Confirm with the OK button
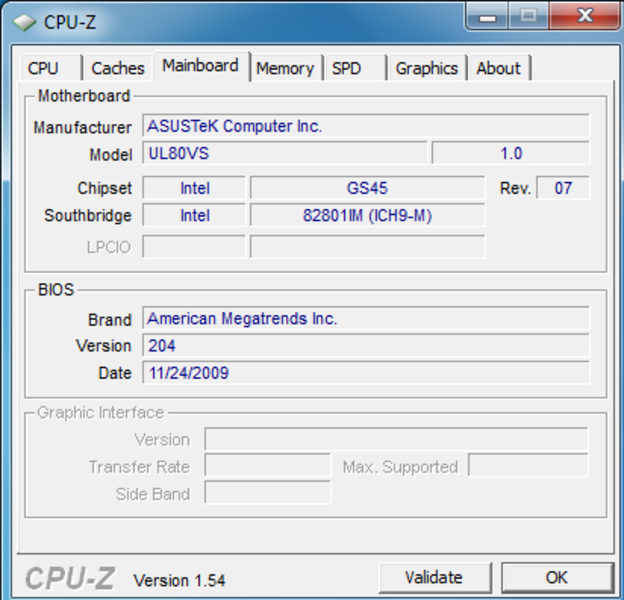Image resolution: width=624 pixels, height=600 pixels. [x=557, y=577]
